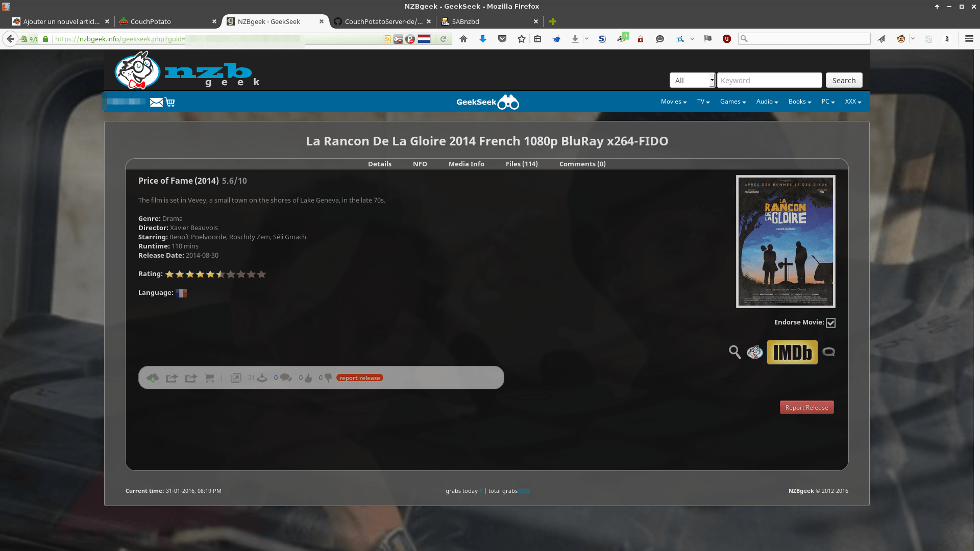The width and height of the screenshot is (980, 551).
Task: Click the French flag language icon
Action: (181, 293)
